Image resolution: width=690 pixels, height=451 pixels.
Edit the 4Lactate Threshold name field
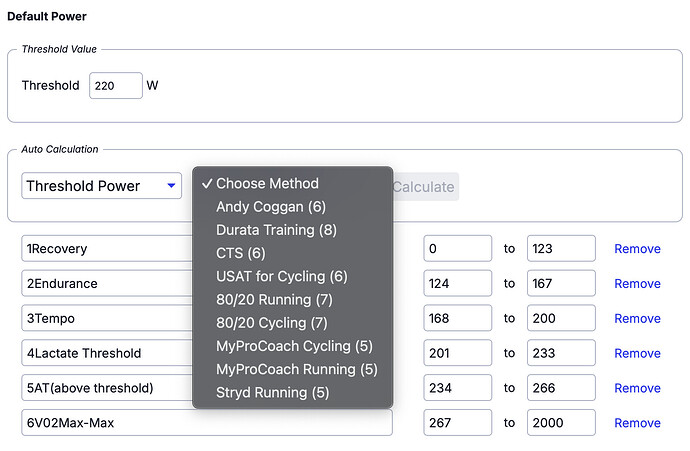point(107,353)
